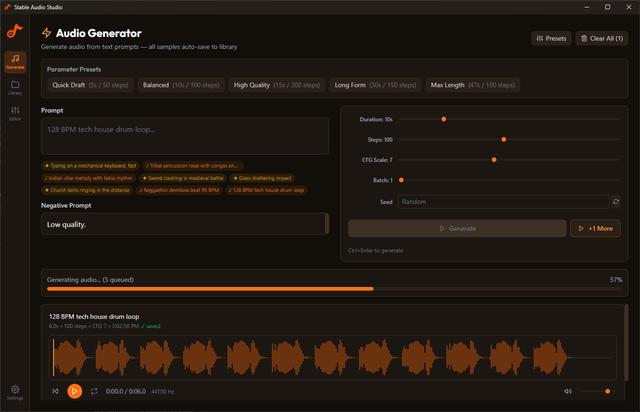Viewport: 640px width, 412px height.
Task: Randomize the seed with the refresh icon
Action: pyautogui.click(x=616, y=202)
